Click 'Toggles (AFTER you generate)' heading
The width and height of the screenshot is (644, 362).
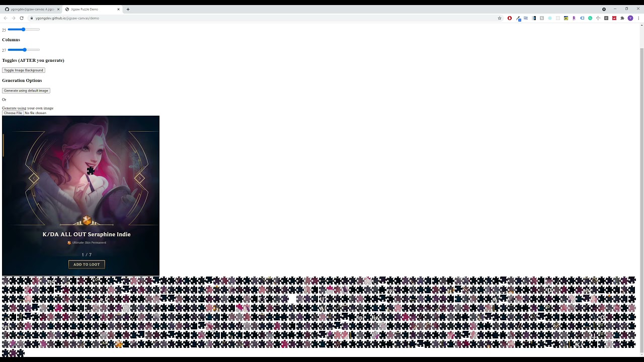coord(33,60)
